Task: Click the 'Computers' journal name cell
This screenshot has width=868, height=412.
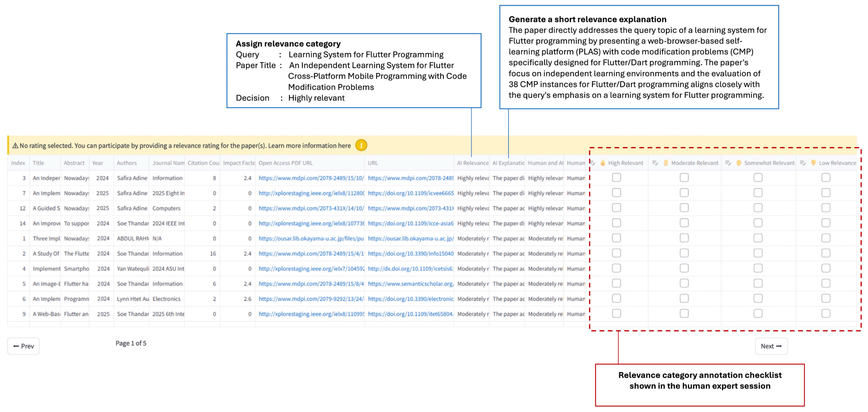Action: 167,208
